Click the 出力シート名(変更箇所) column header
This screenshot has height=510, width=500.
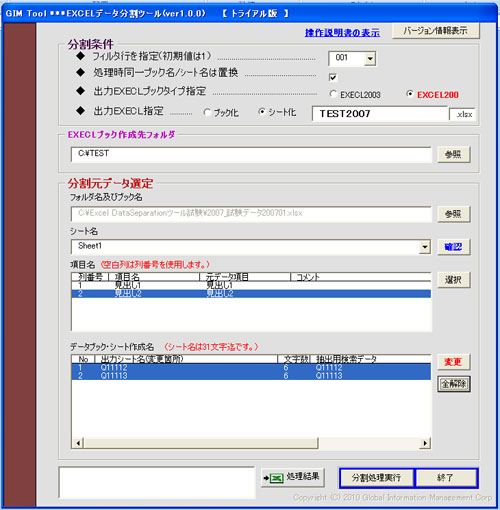186,359
